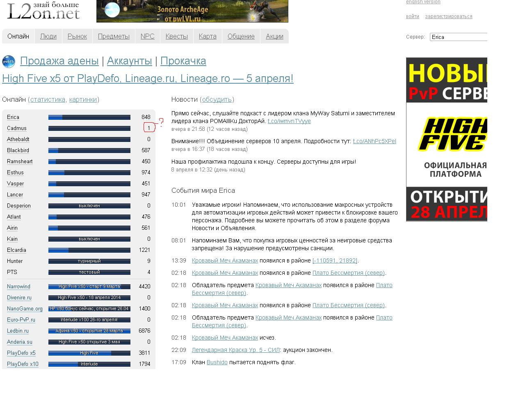Open the PlayDefo x10 server link
Screen dimensions: 525x420
click(23, 364)
